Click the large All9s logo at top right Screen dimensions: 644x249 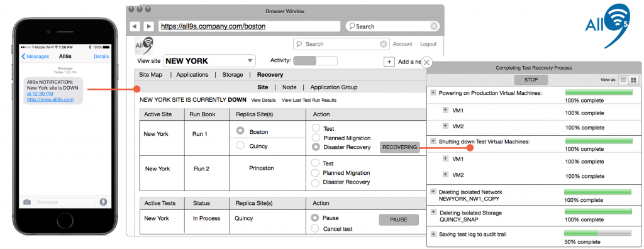coord(608,26)
